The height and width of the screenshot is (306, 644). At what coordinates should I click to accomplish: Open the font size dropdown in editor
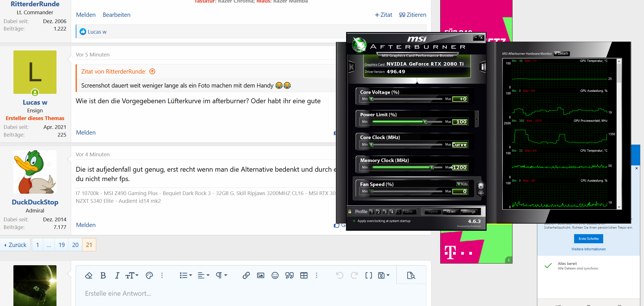132,275
